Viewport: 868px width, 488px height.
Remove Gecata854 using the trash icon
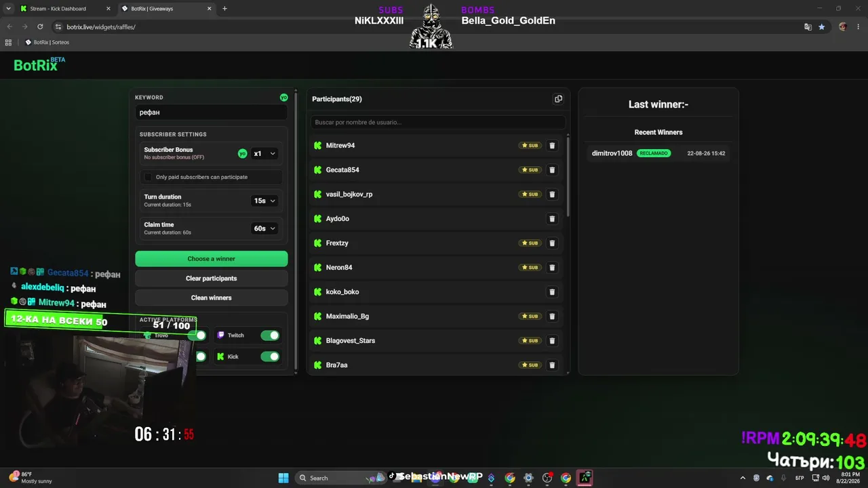click(552, 170)
